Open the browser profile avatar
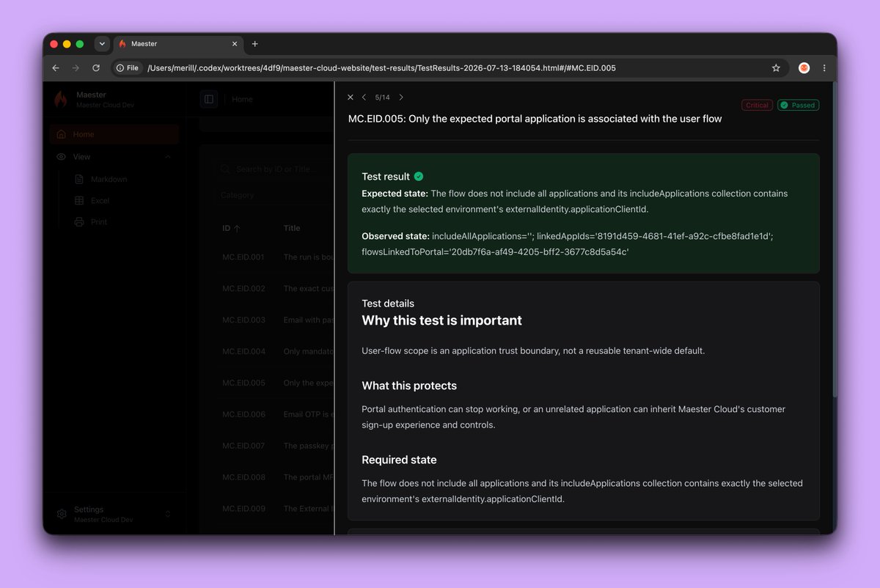The width and height of the screenshot is (880, 588). [x=804, y=68]
